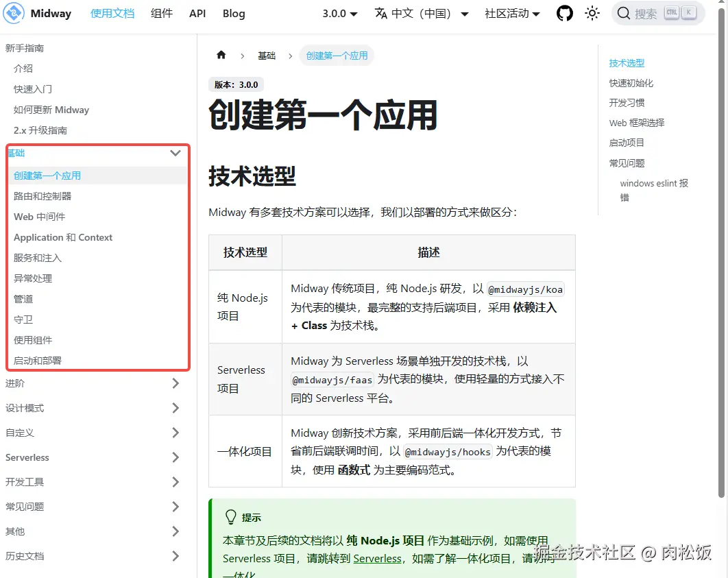The height and width of the screenshot is (578, 728).
Task: Click the Midway logo icon
Action: (14, 13)
